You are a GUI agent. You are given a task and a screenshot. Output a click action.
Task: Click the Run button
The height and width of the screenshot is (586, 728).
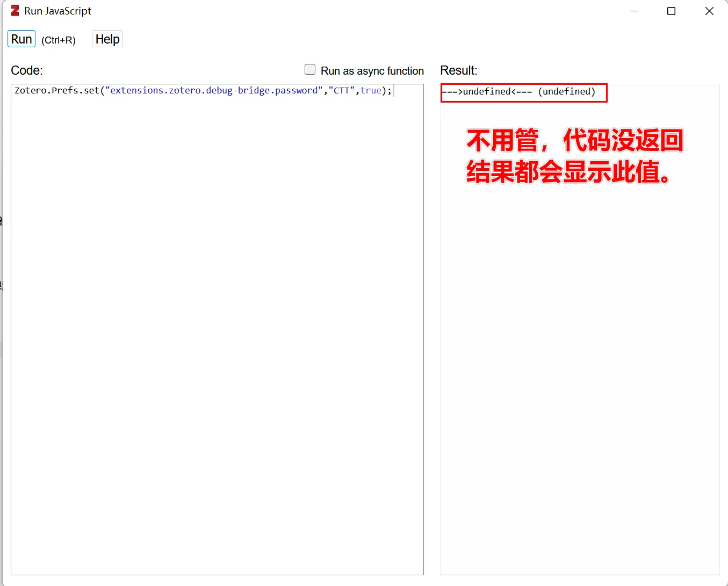tap(21, 39)
